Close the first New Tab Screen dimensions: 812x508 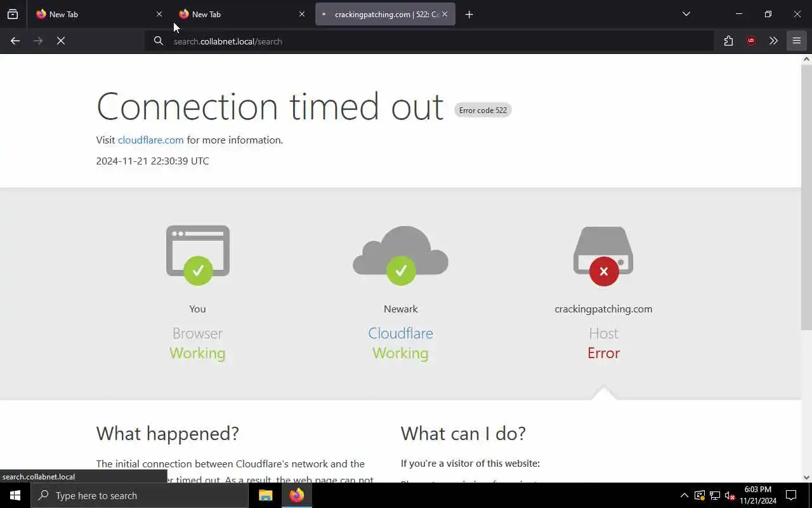point(159,14)
